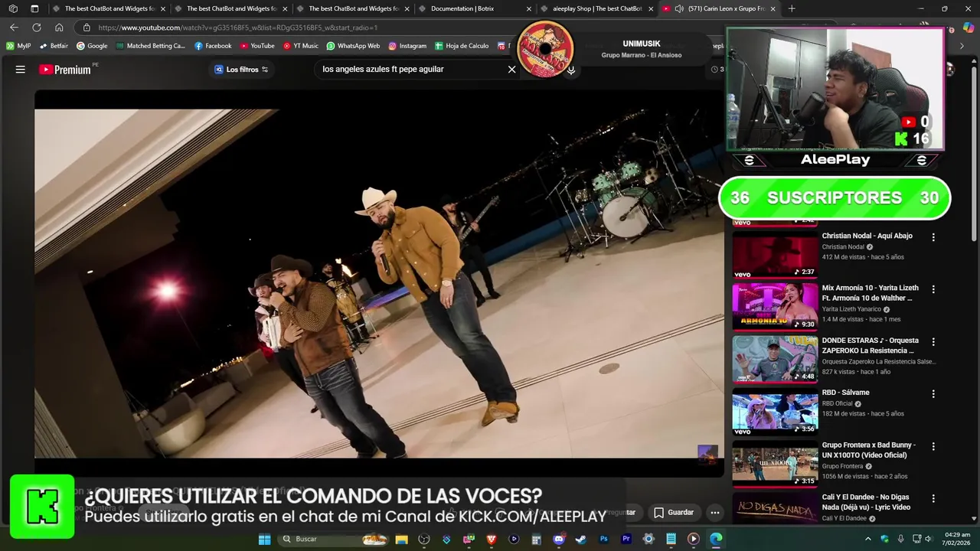Open OBS Studio from taskbar
This screenshot has width=980, height=551.
click(x=424, y=539)
